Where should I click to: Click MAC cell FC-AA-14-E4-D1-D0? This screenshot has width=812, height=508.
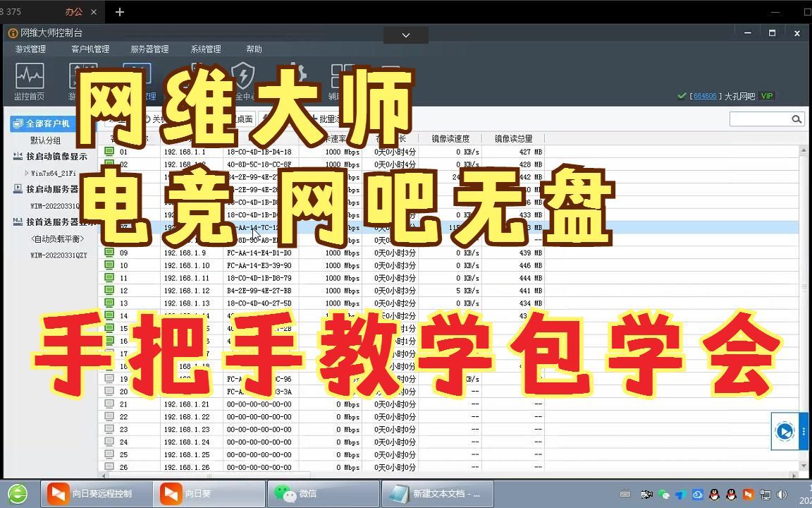259,253
